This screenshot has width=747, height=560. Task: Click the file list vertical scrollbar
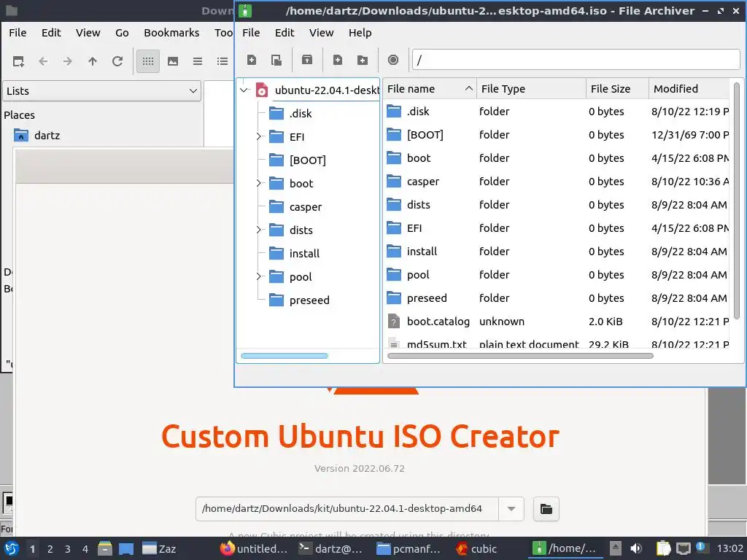(737, 200)
